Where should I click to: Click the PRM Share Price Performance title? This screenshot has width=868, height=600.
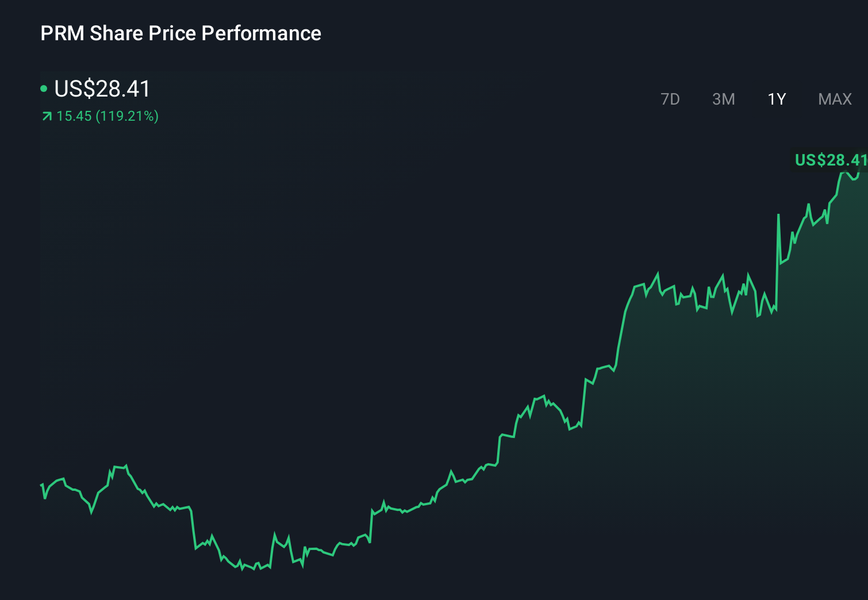[x=180, y=33]
